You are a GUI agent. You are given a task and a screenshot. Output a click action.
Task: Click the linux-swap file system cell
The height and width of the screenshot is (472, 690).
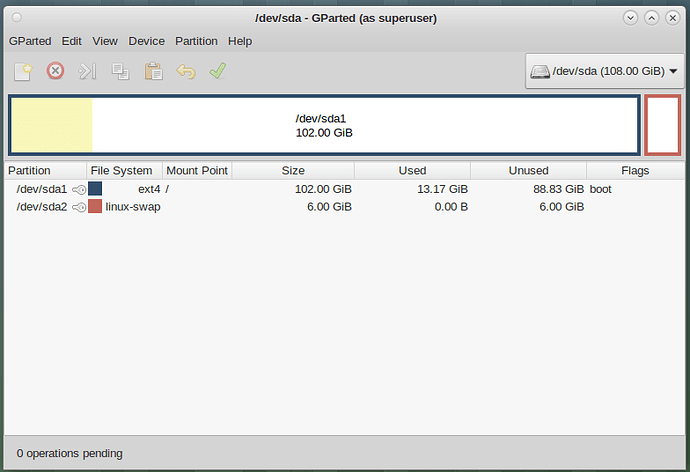point(133,207)
